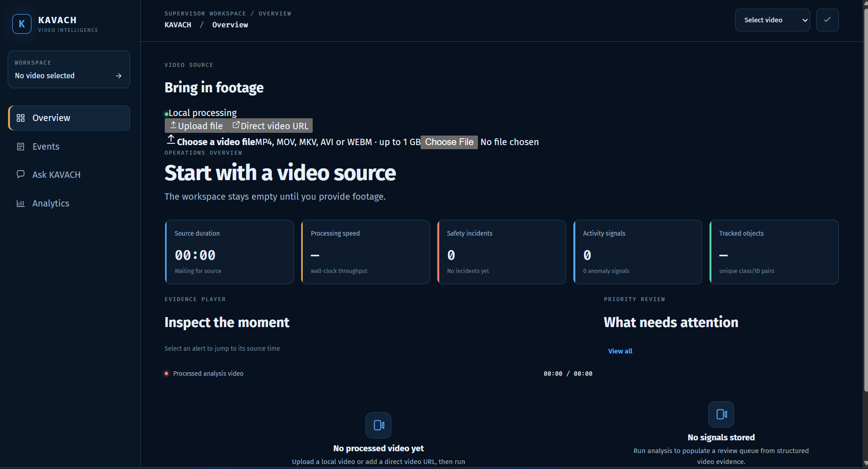
Task: Click the 0 anomaly signals caption
Action: (x=606, y=271)
